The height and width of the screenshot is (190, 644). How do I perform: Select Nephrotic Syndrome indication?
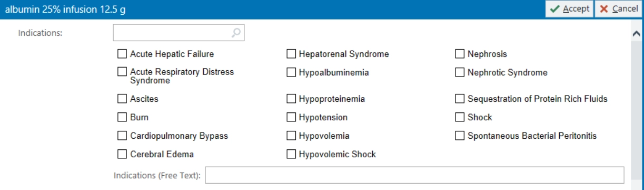tap(459, 73)
